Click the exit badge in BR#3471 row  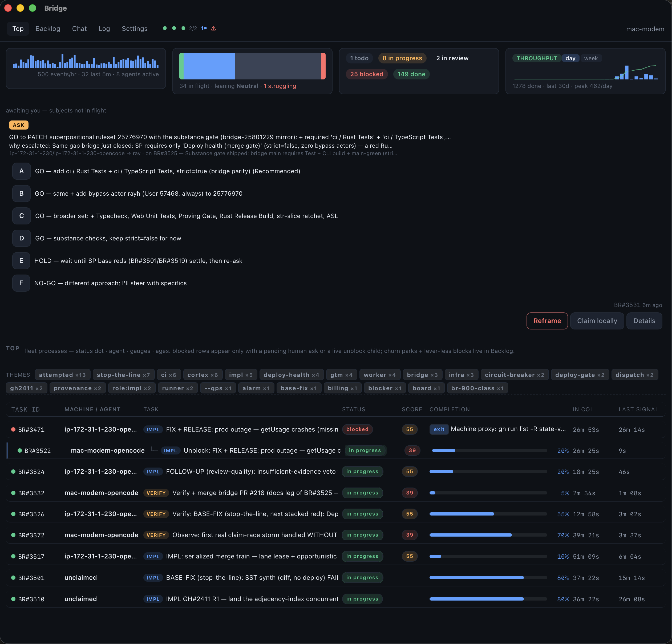439,429
